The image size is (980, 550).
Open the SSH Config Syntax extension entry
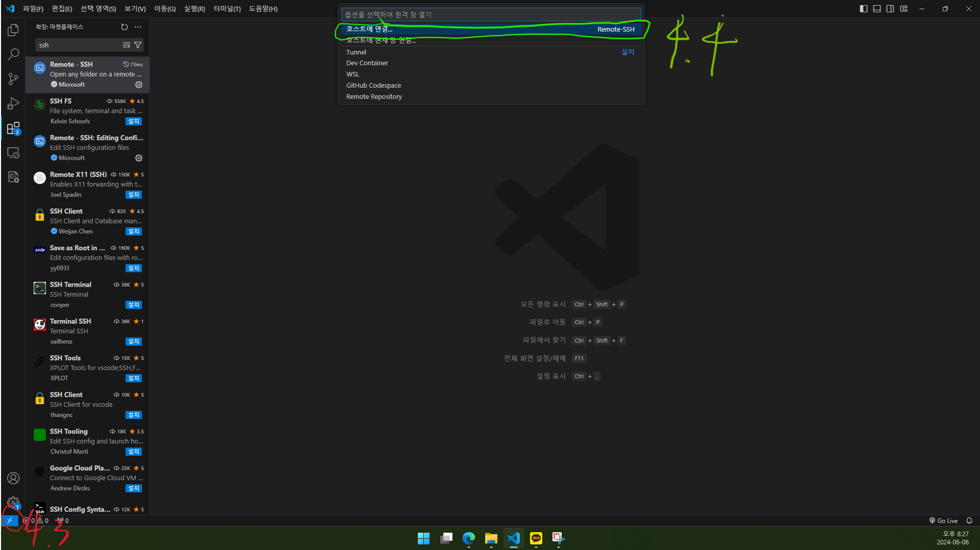click(88, 509)
